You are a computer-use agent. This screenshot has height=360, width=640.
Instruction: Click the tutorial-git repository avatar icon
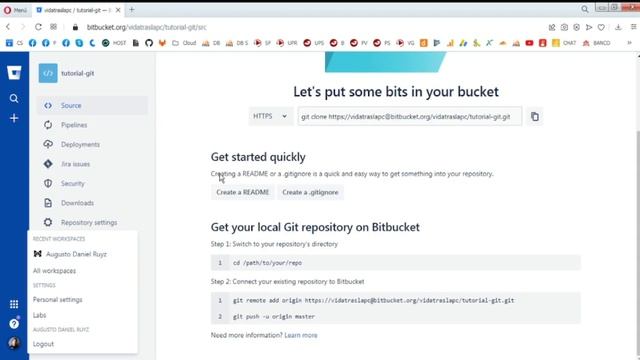coord(48,73)
